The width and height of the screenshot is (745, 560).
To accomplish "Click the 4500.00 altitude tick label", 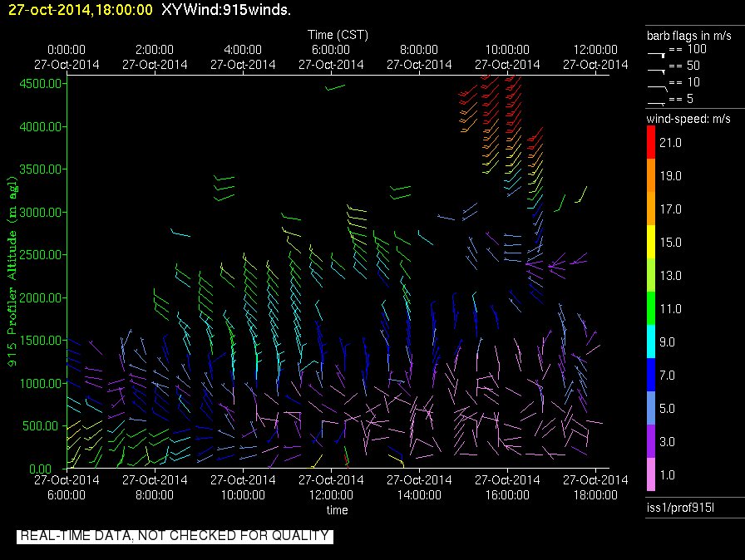I will click(41, 84).
